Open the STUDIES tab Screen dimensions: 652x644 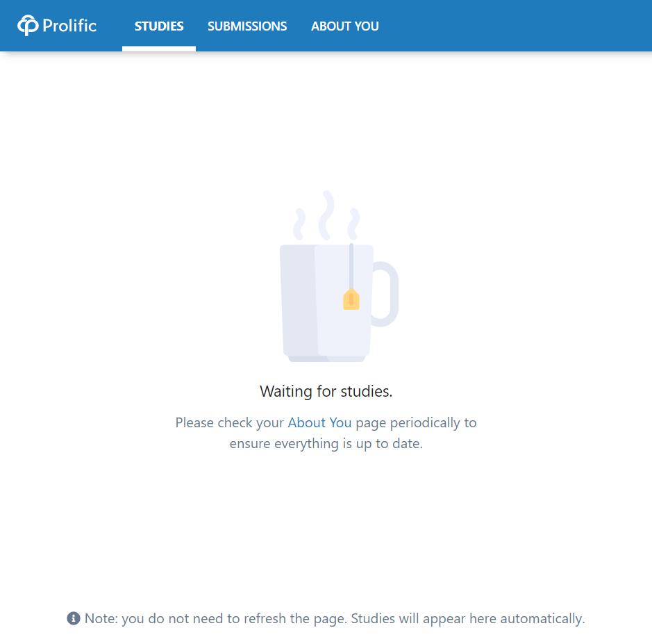159,26
